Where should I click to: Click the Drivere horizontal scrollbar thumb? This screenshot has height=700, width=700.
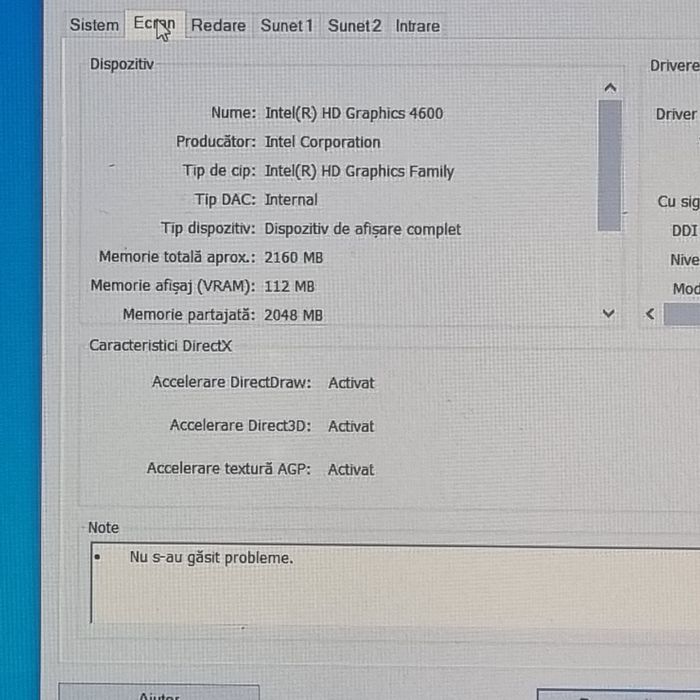tap(682, 314)
